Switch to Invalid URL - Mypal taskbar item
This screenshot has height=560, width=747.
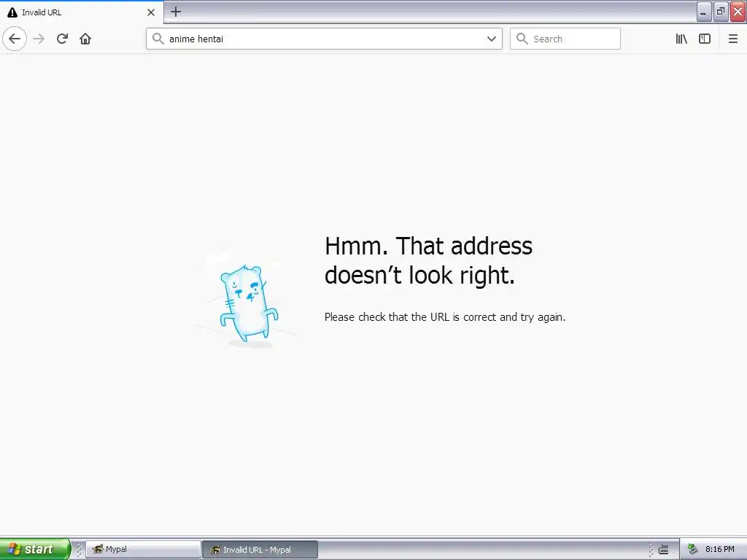click(x=260, y=549)
